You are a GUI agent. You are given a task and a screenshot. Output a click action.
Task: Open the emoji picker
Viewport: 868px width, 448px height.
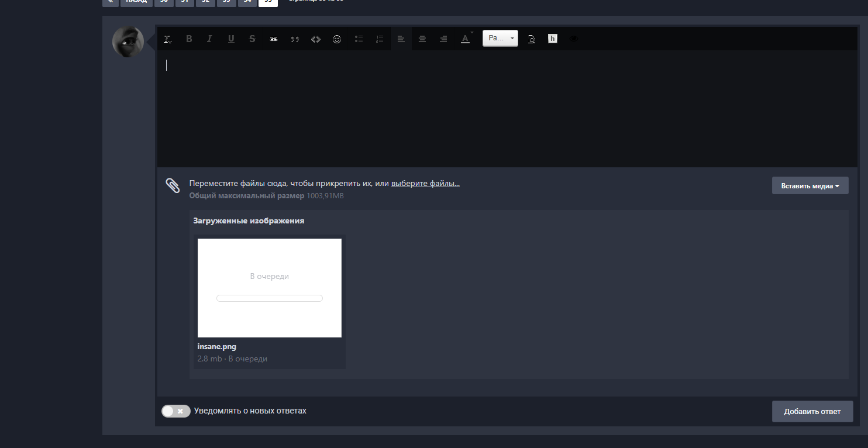coord(337,38)
